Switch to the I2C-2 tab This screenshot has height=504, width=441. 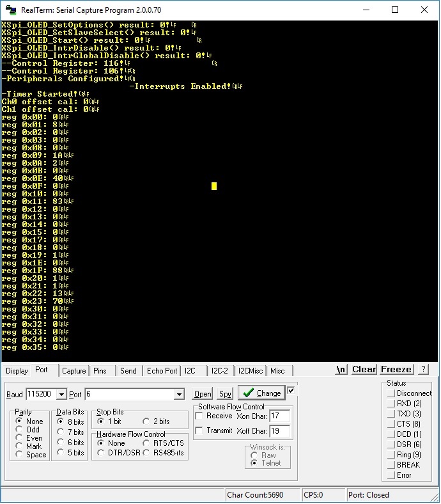[220, 371]
